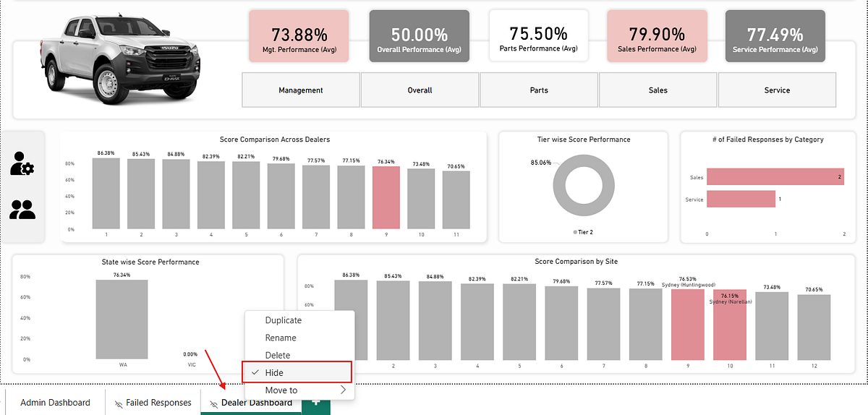868x415 pixels.
Task: Select dealer 8 bar in Across Dealers chart
Action: point(351,197)
